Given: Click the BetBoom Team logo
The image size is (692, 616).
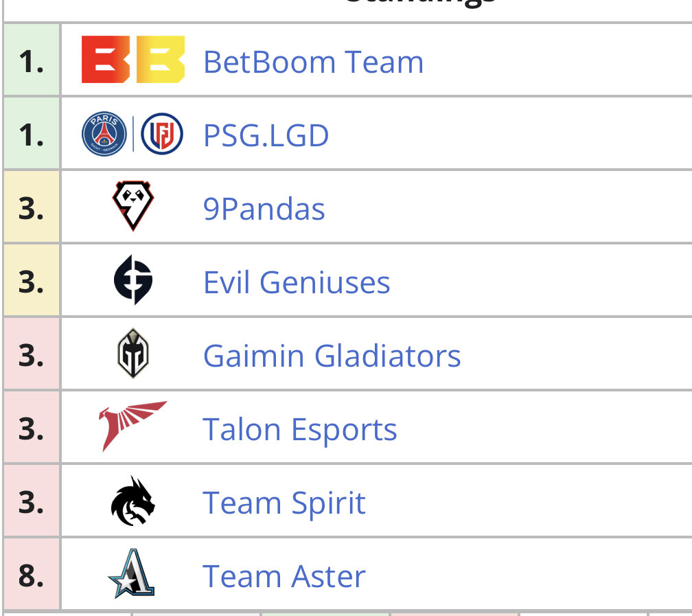Looking at the screenshot, I should [x=132, y=60].
